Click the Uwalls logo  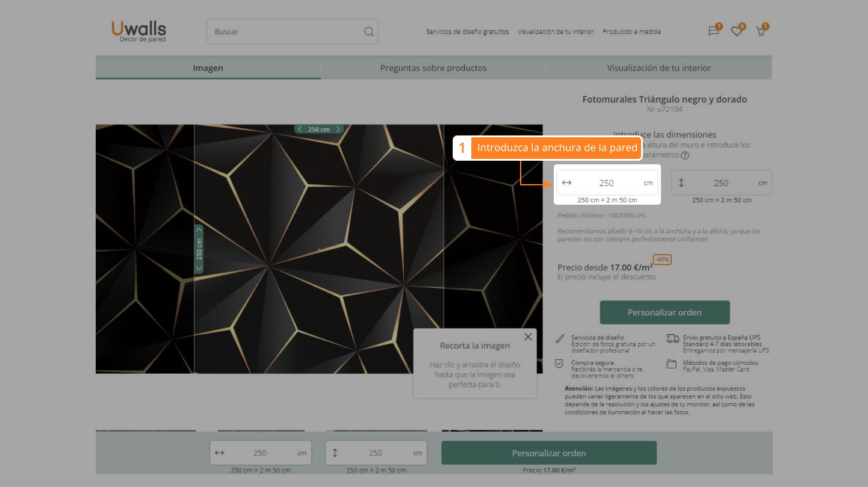pos(138,31)
